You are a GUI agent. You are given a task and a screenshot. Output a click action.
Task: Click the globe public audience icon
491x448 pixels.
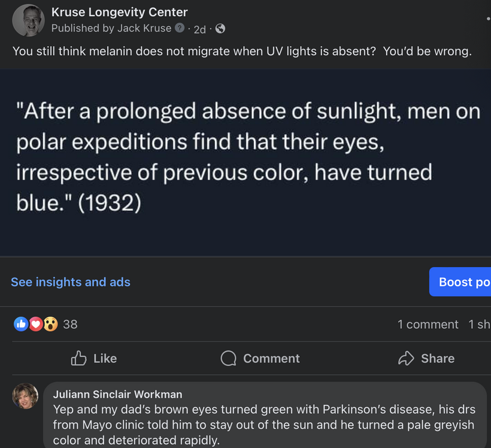(220, 29)
